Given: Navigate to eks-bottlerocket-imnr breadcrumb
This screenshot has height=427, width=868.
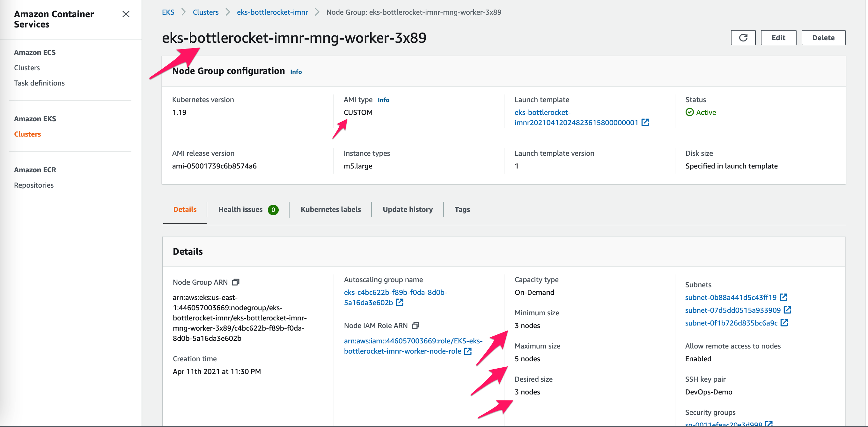Looking at the screenshot, I should pos(272,12).
